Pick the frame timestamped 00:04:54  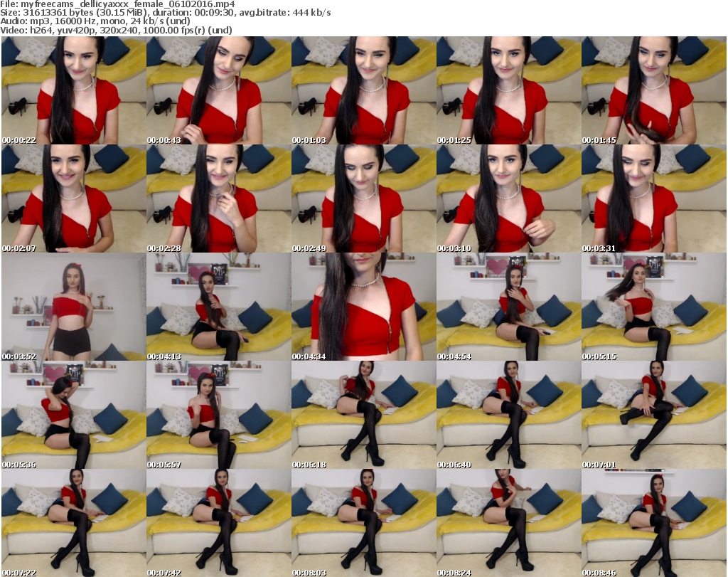[508, 307]
